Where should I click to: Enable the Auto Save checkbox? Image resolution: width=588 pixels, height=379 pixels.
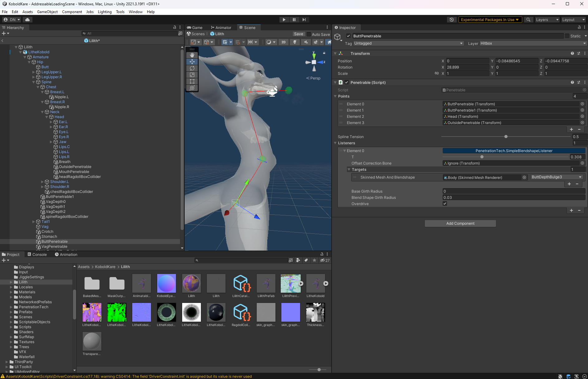point(309,34)
